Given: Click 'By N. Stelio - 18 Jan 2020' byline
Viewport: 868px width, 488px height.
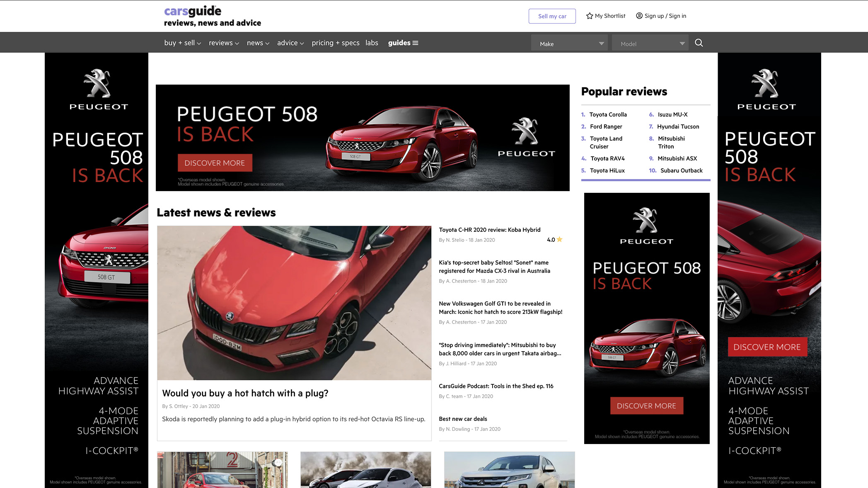Looking at the screenshot, I should coord(467,240).
